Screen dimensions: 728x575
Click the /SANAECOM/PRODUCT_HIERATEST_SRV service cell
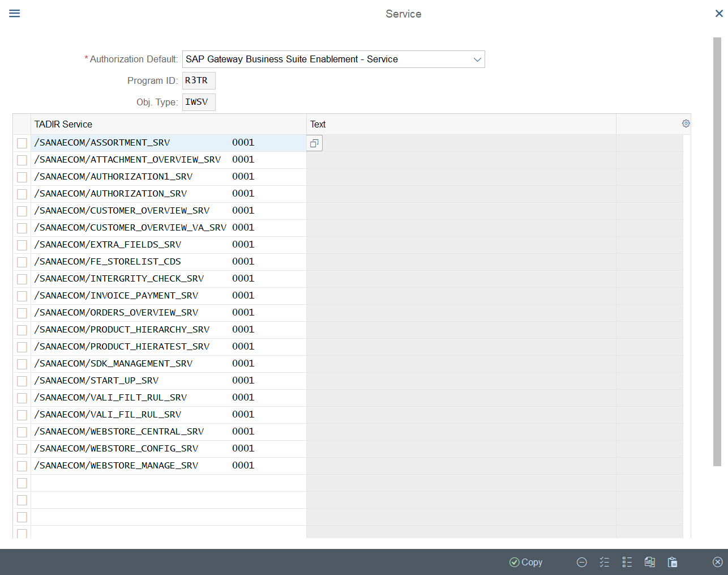[169, 347]
